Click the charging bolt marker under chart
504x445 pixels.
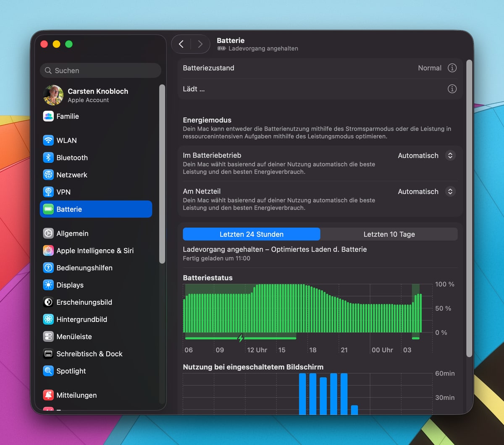[x=241, y=338]
